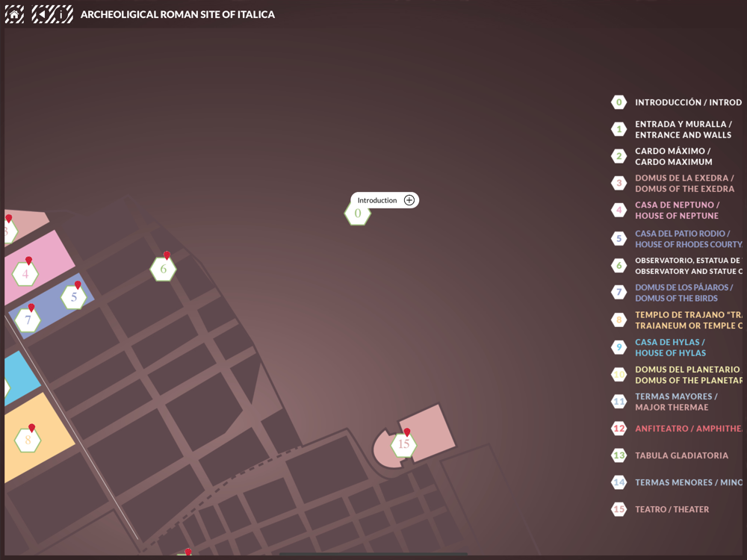Select map marker 7 on the map
This screenshot has height=560, width=747.
pyautogui.click(x=28, y=320)
